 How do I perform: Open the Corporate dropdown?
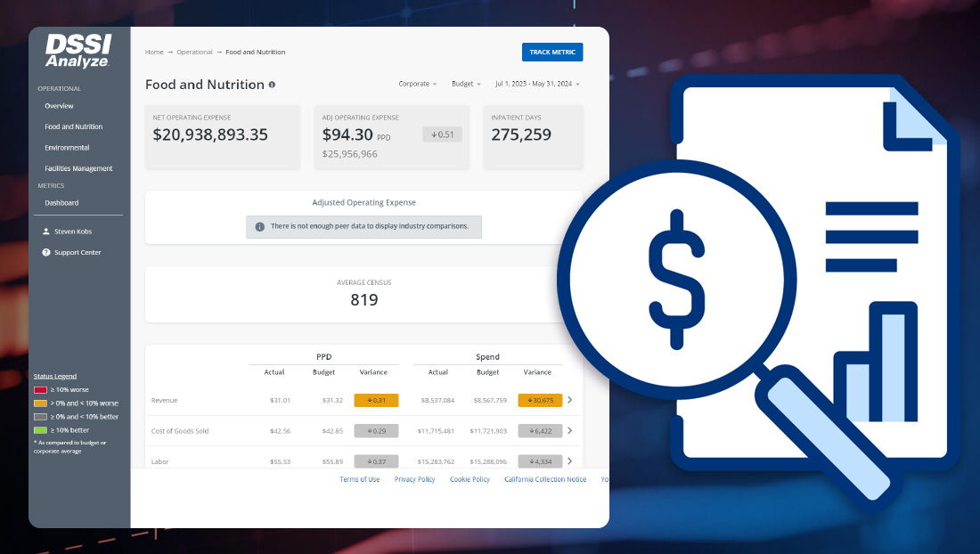pyautogui.click(x=418, y=84)
